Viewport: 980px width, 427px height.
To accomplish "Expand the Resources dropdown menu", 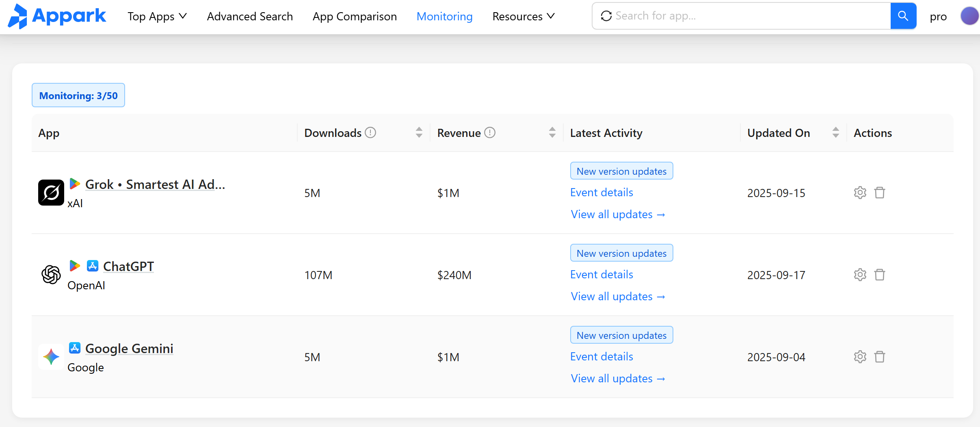I will point(523,16).
